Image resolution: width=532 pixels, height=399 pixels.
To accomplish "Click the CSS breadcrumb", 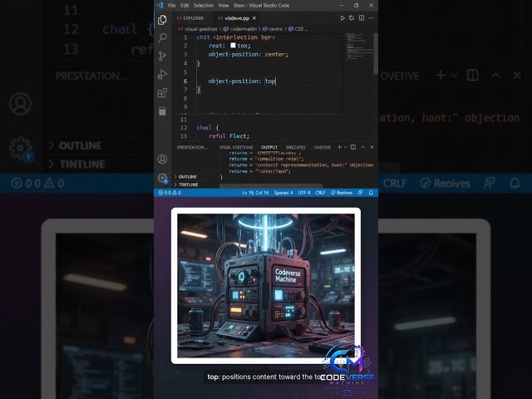I will (299, 29).
